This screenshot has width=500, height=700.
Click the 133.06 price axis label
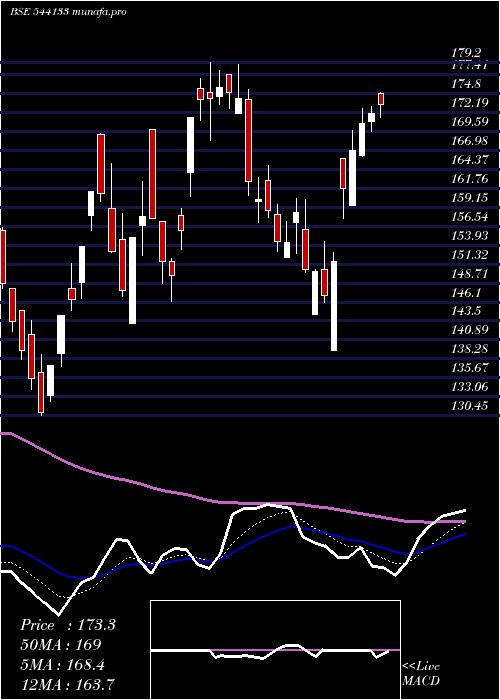coord(469,387)
